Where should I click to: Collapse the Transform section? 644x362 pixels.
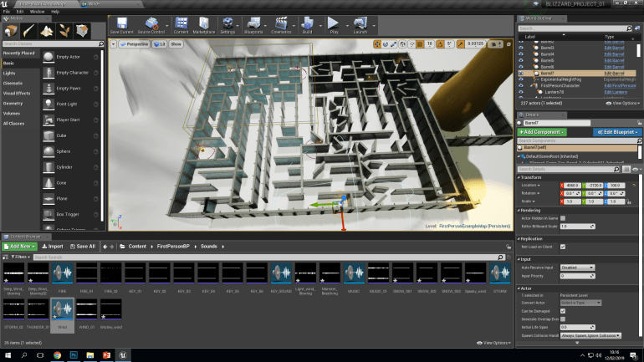click(x=519, y=178)
